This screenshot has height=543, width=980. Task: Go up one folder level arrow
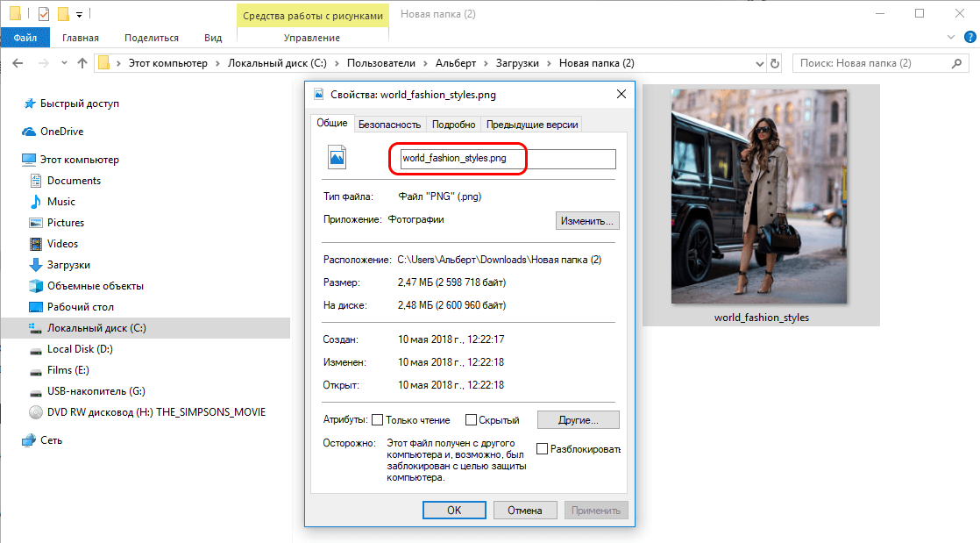click(82, 63)
